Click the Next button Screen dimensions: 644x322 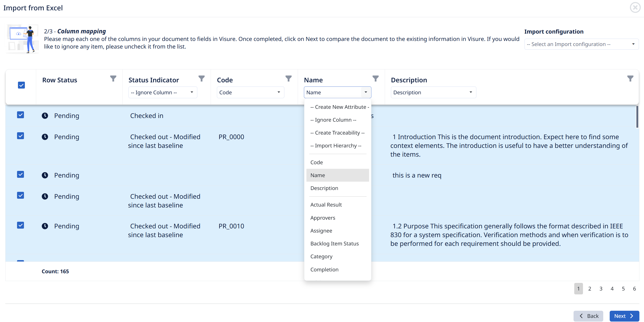[624, 316]
